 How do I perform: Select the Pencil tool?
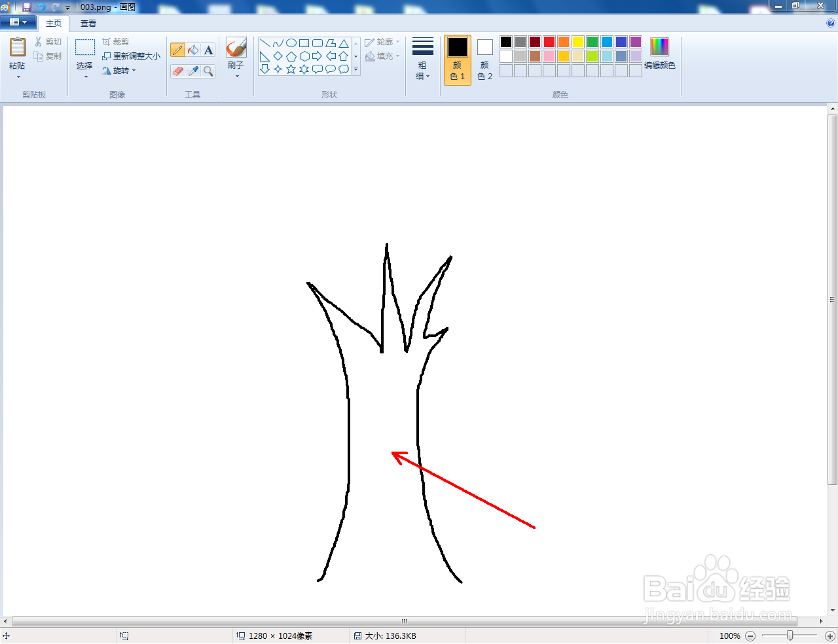tap(177, 50)
